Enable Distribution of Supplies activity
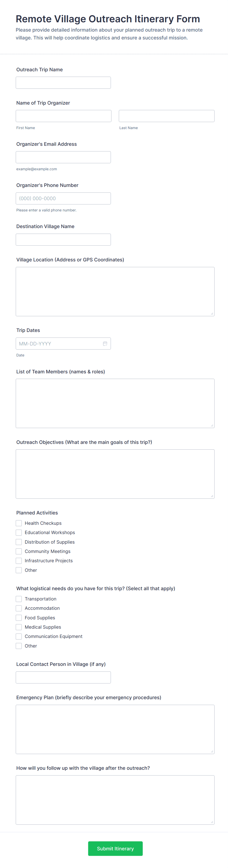Viewport: 228px width, 868px height. click(x=19, y=542)
